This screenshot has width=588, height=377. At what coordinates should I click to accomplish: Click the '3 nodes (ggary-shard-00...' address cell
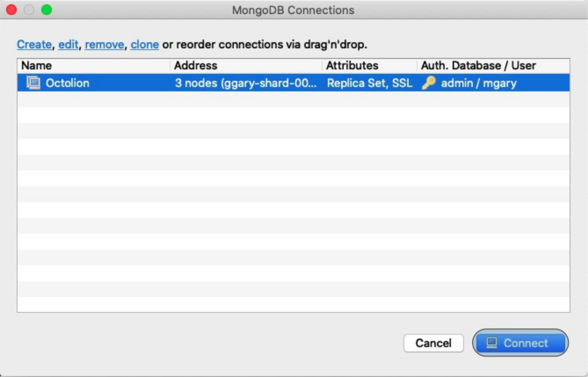point(246,83)
